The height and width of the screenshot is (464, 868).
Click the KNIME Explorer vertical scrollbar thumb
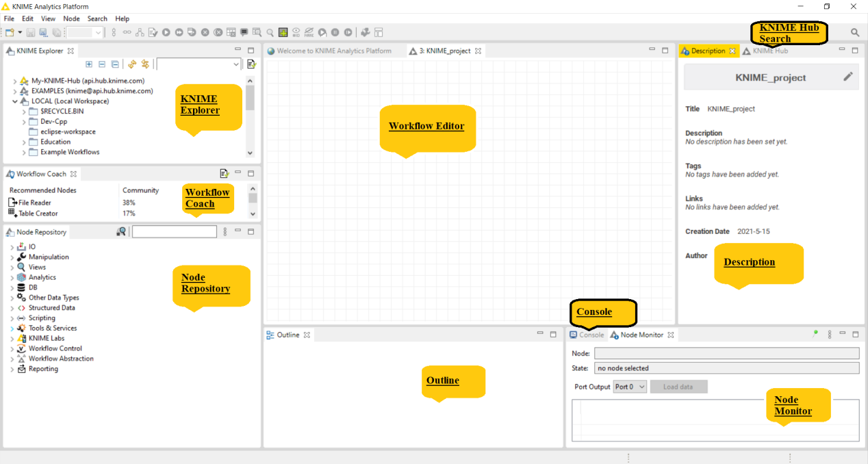pos(250,97)
